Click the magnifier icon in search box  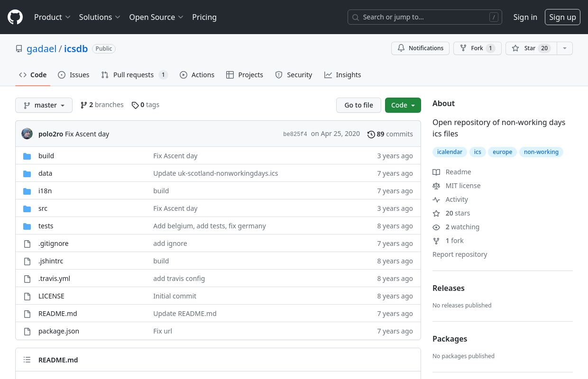pyautogui.click(x=355, y=17)
